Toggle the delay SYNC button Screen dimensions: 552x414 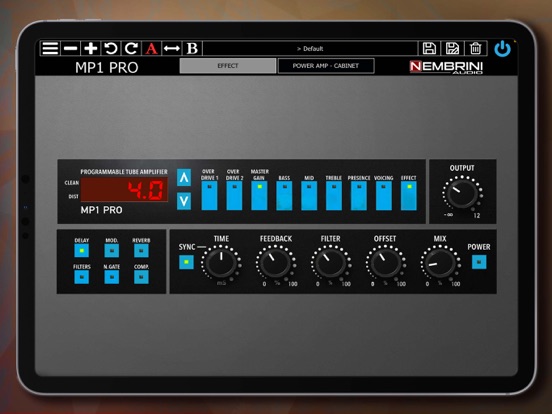(x=186, y=262)
